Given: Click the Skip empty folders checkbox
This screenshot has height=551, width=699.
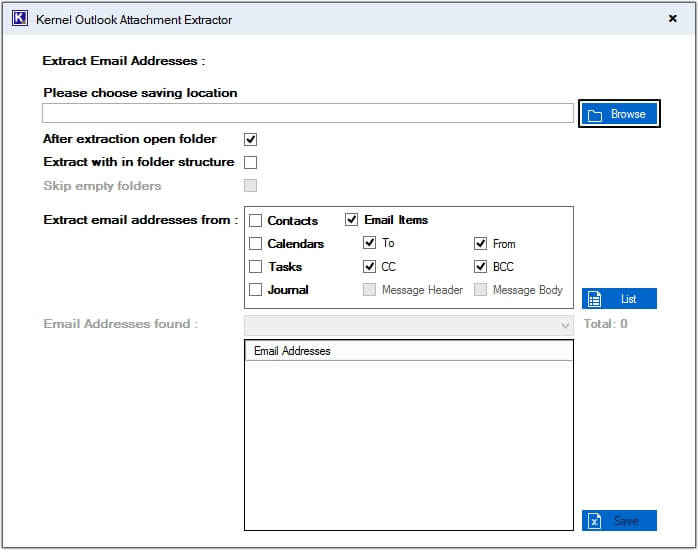Looking at the screenshot, I should [251, 185].
